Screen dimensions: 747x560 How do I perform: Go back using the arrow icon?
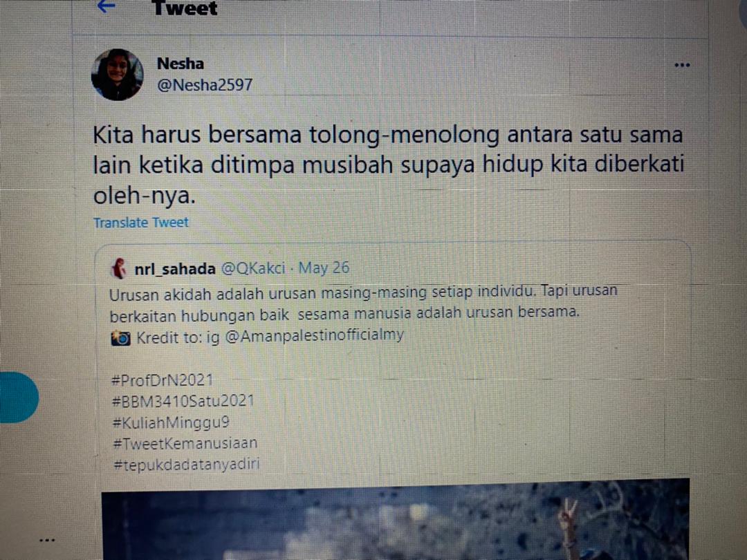point(106,6)
